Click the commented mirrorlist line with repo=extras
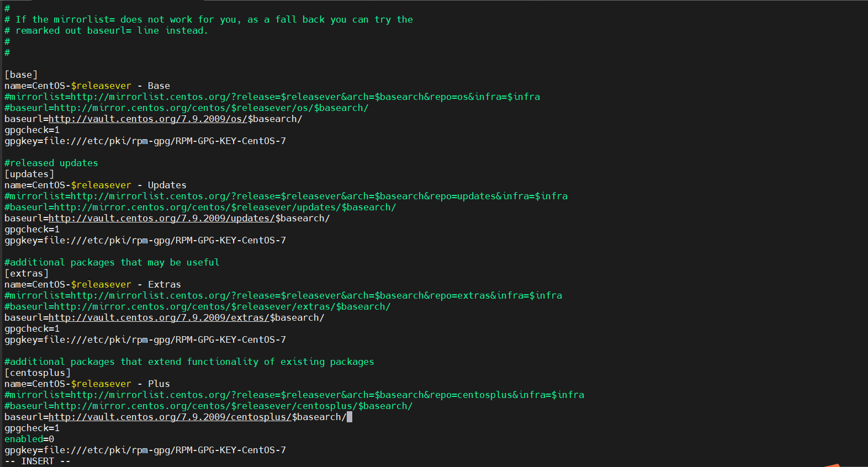 (x=283, y=296)
